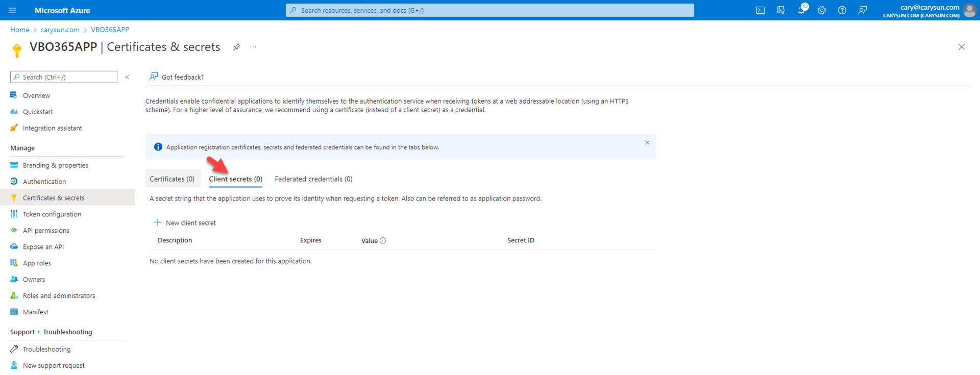
Task: Open the Azure portal hamburger menu
Action: pyautogui.click(x=13, y=10)
